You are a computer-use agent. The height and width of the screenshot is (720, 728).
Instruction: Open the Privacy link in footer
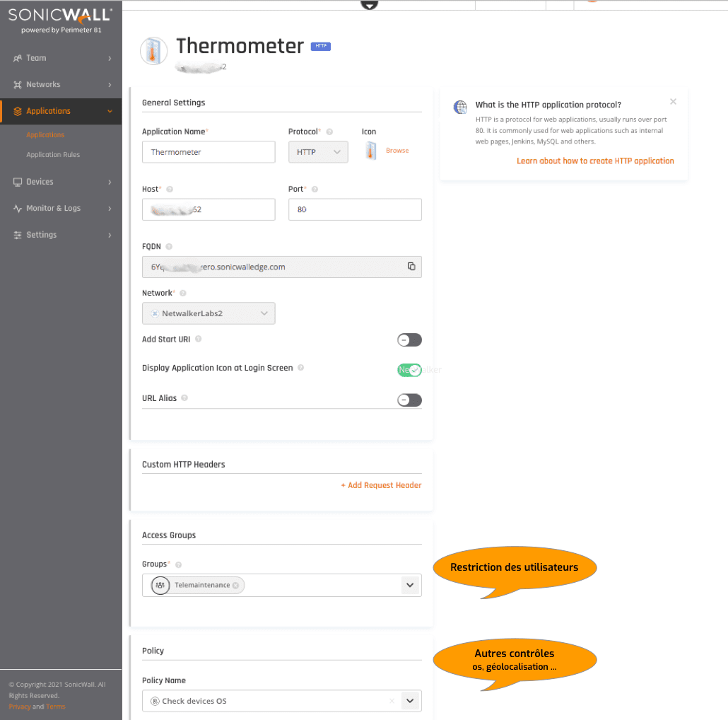[20, 707]
